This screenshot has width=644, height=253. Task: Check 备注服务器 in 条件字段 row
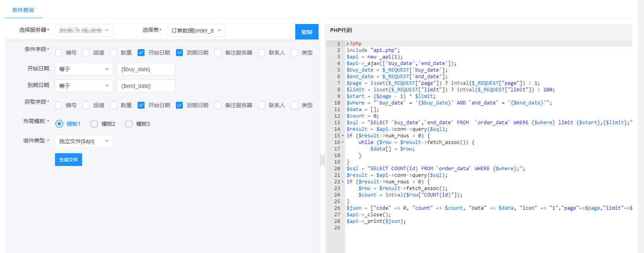pyautogui.click(x=218, y=53)
